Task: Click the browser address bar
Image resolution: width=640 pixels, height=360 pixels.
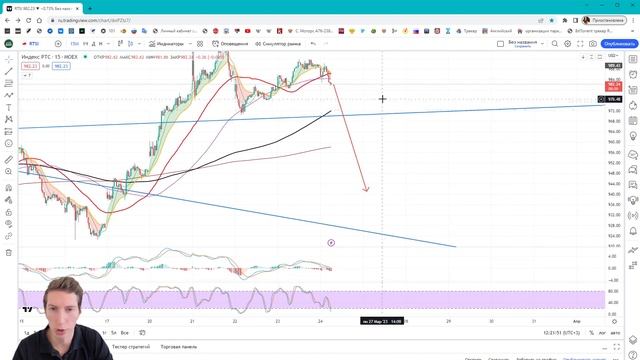Action: pos(294,20)
